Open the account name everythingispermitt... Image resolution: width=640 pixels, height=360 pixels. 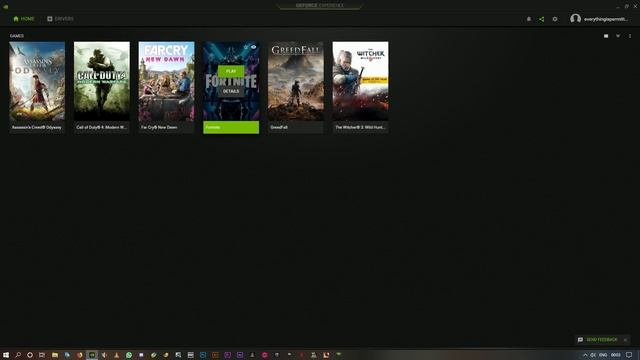[606, 19]
